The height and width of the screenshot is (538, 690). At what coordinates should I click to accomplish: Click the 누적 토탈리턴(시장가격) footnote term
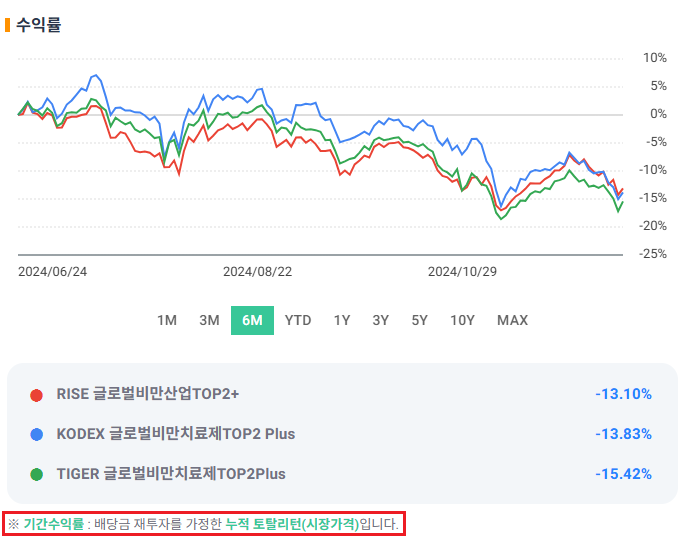point(292,524)
